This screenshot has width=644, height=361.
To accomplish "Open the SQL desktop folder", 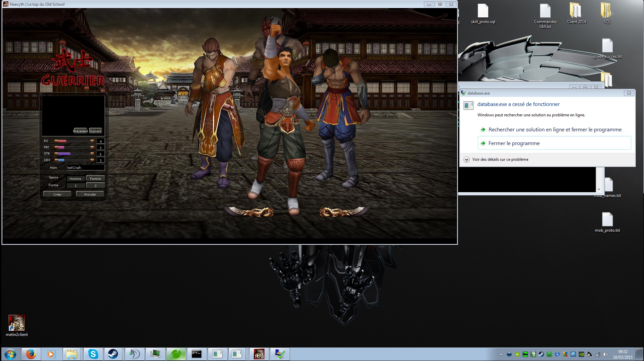I will click(607, 14).
